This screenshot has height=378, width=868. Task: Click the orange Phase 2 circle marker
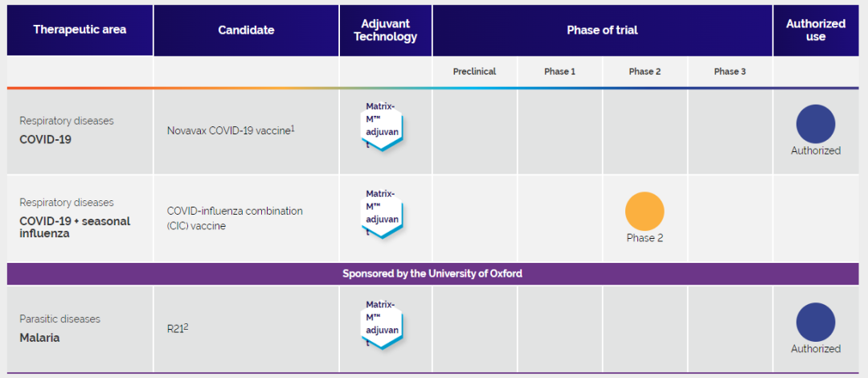(645, 212)
